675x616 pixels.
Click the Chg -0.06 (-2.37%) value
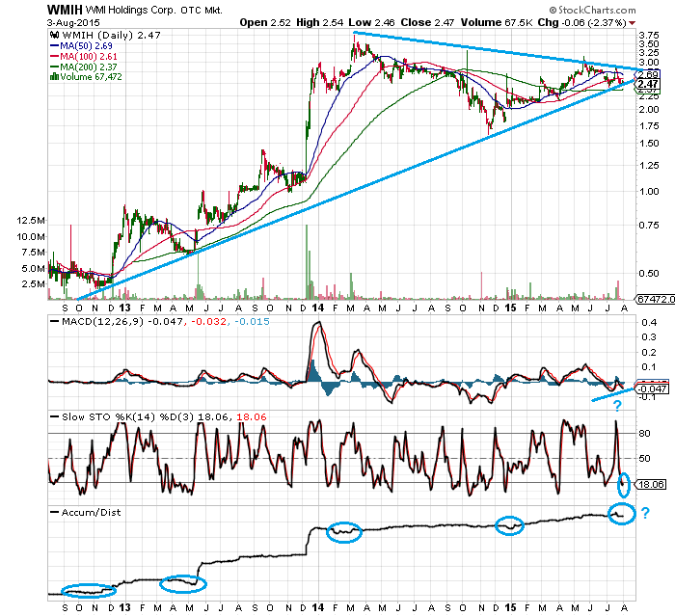(582, 23)
